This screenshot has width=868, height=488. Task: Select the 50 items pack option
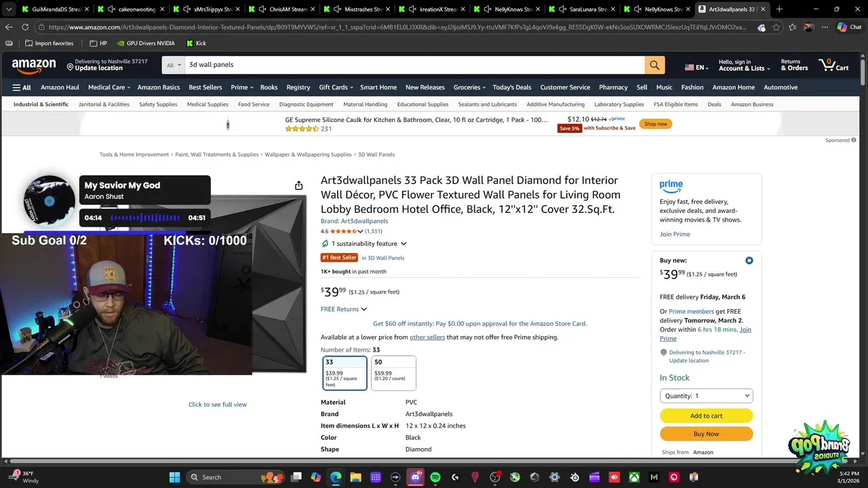coord(393,373)
